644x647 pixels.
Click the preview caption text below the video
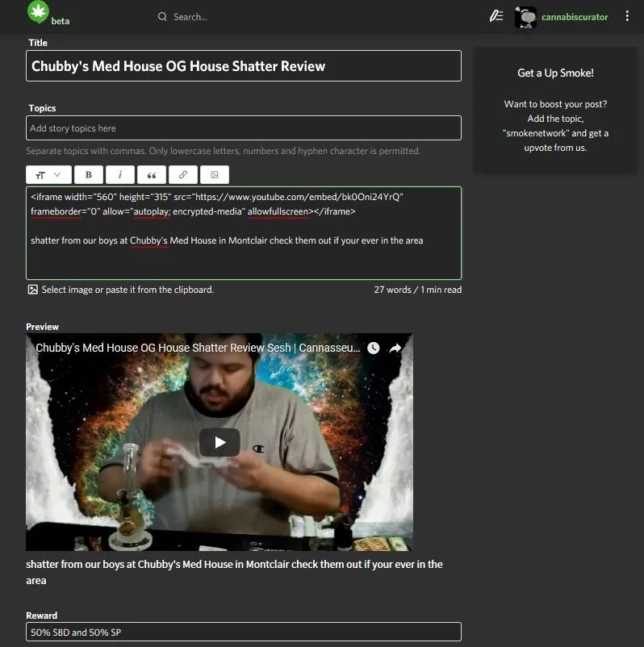[234, 572]
